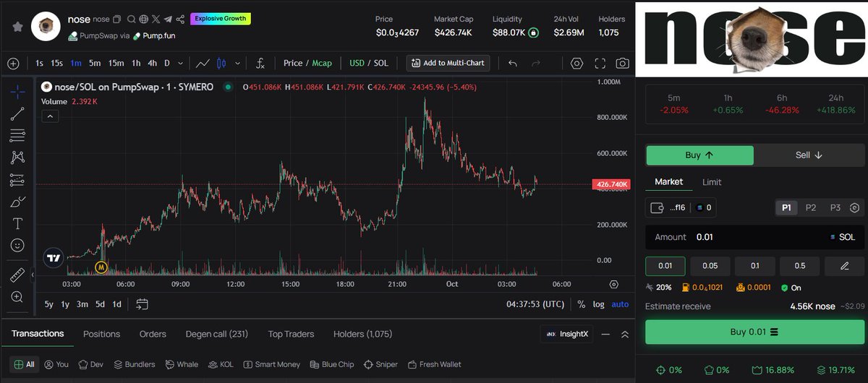Enter fullscreen chart mode
868x383 pixels.
[600, 64]
